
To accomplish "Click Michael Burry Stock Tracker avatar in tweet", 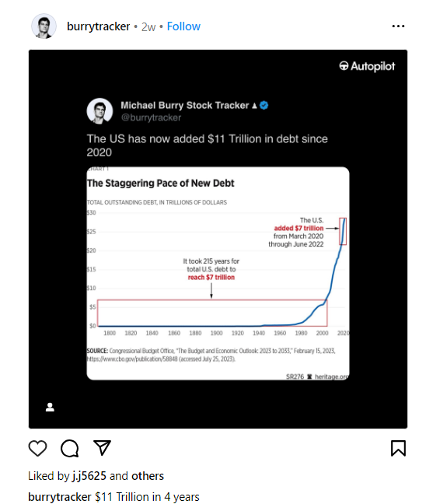I will [x=100, y=111].
